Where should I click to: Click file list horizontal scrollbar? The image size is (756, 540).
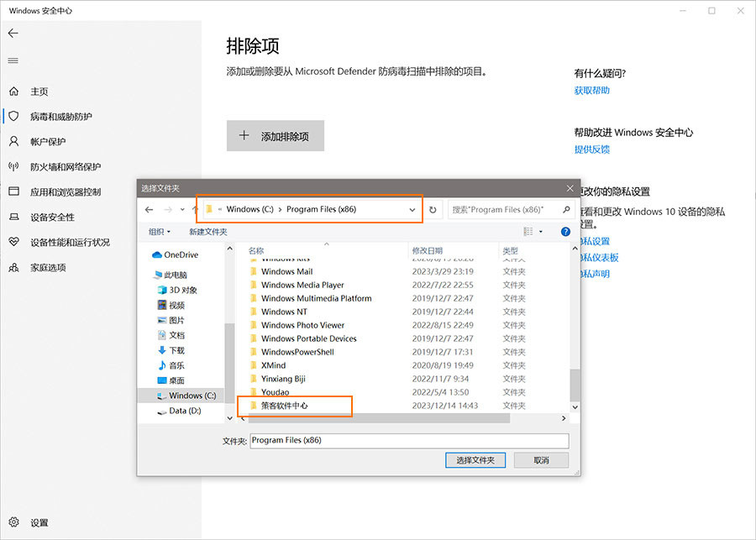click(x=380, y=418)
